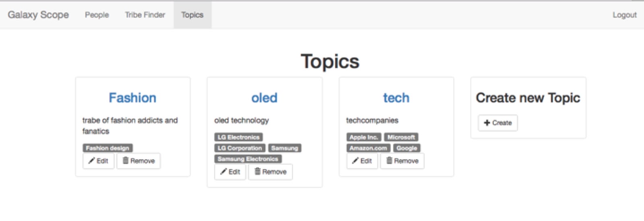Select the Topics navigation tab
644x221 pixels.
coord(192,15)
